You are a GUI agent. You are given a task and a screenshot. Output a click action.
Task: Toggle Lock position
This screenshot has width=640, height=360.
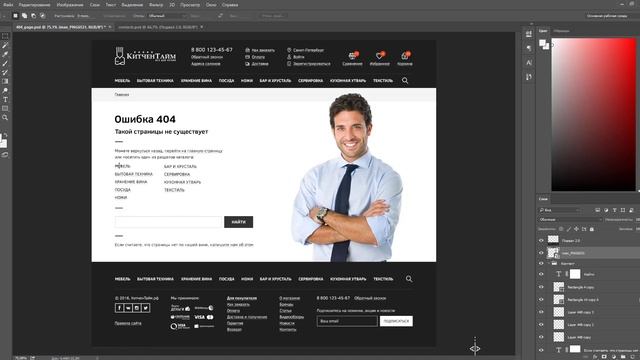click(x=576, y=229)
